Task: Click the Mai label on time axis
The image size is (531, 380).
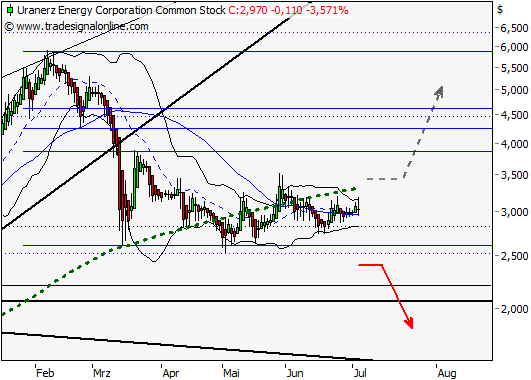Action: click(x=231, y=373)
